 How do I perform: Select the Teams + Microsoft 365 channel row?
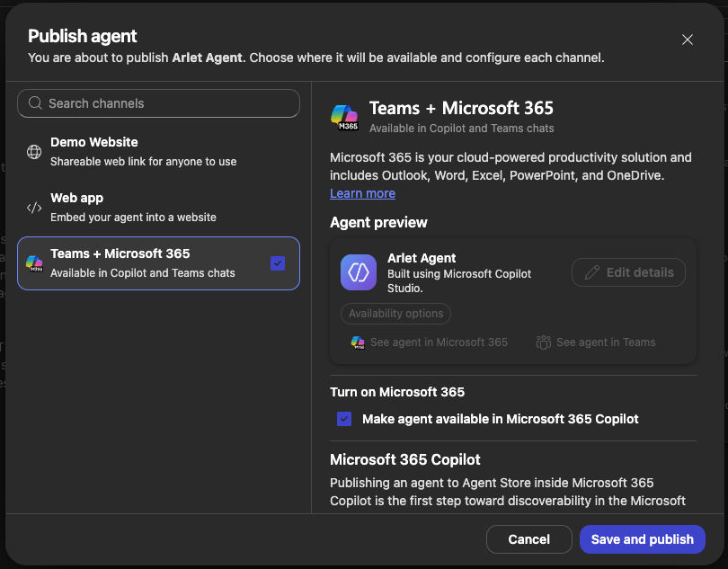point(158,263)
